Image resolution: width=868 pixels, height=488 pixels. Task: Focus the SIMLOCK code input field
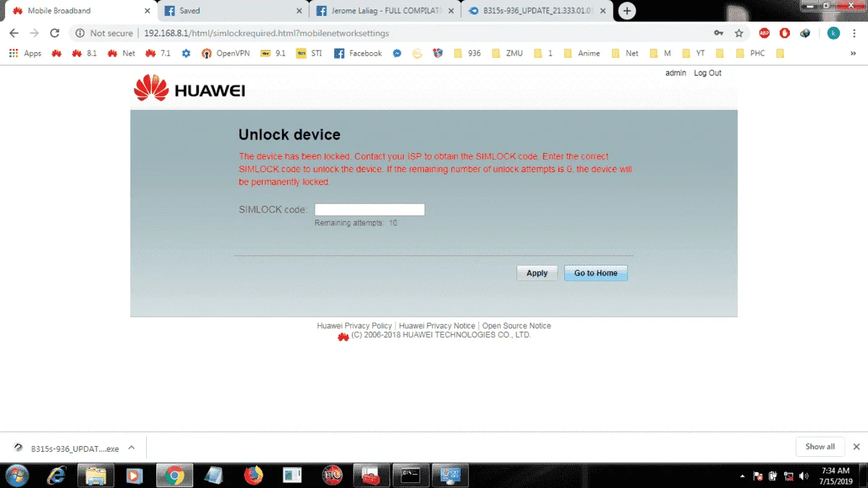[x=370, y=210]
